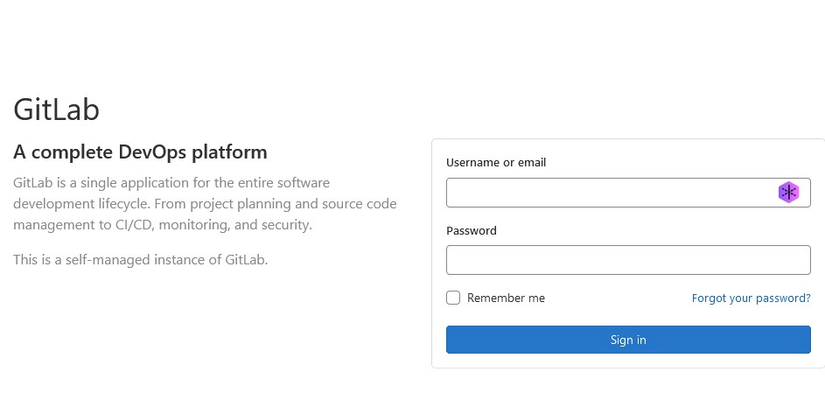
Task: Click the "Password" field label
Action: (x=471, y=231)
